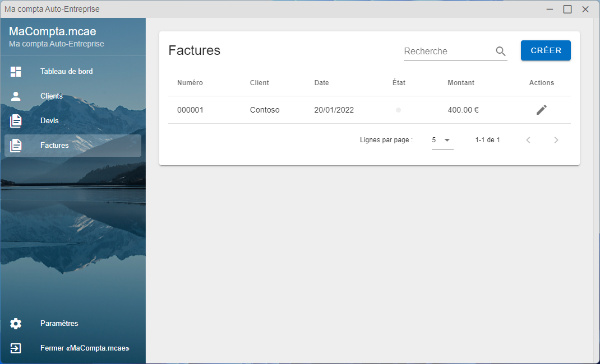Click the Actions column header
600x364 pixels.
click(x=542, y=83)
